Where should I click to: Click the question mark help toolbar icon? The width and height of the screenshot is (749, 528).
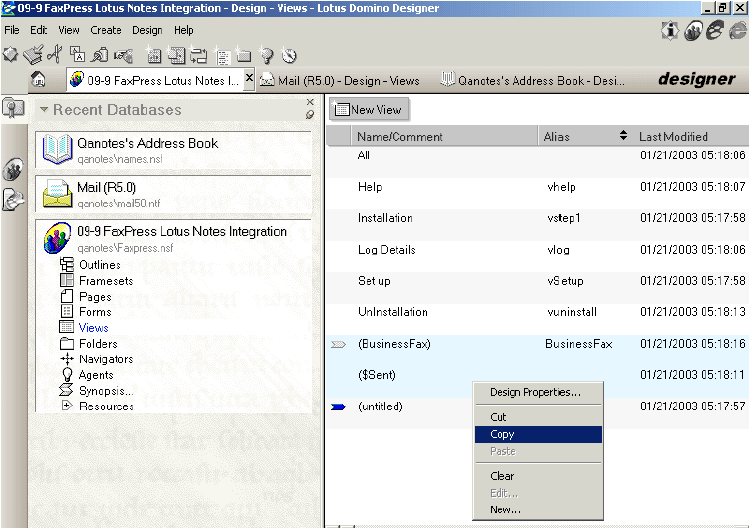click(267, 55)
